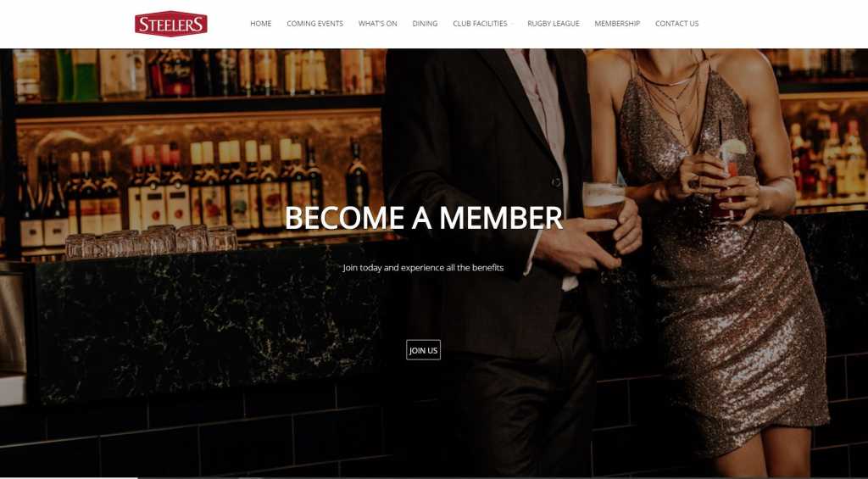Viewport: 868px width, 479px height.
Task: Click the Join today benefits tagline
Action: click(424, 267)
